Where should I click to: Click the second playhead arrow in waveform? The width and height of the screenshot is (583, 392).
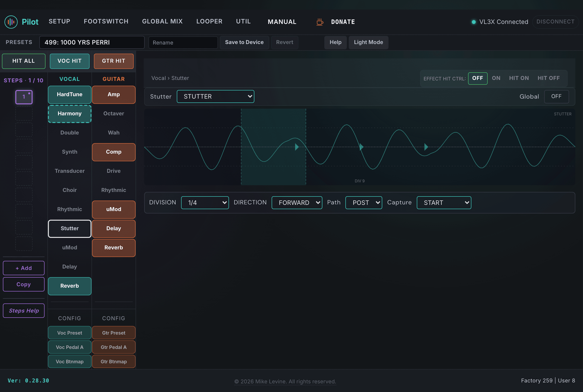click(361, 147)
